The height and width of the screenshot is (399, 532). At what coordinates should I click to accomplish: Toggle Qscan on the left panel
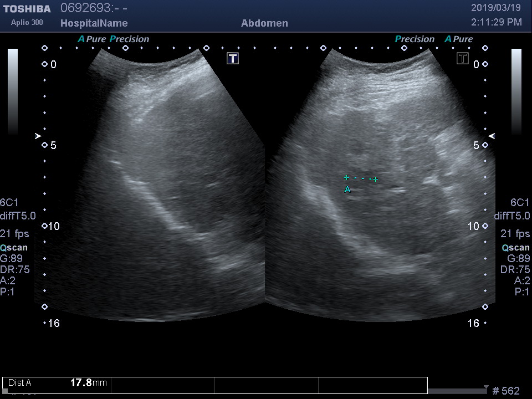pyautogui.click(x=16, y=248)
